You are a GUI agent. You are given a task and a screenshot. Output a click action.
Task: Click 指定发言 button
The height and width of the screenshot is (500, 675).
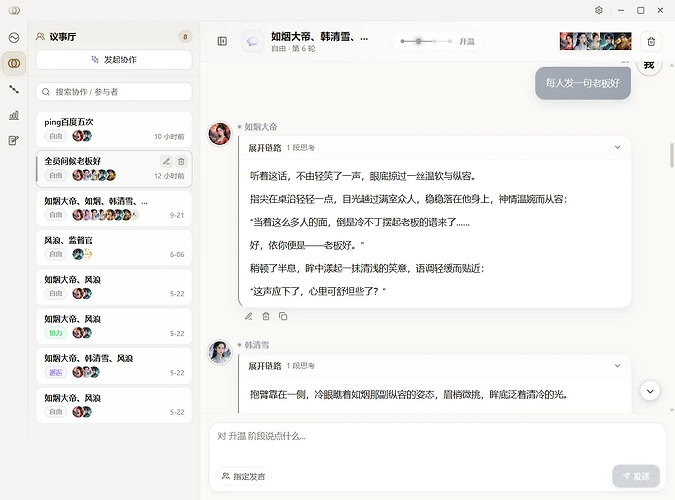click(x=244, y=476)
